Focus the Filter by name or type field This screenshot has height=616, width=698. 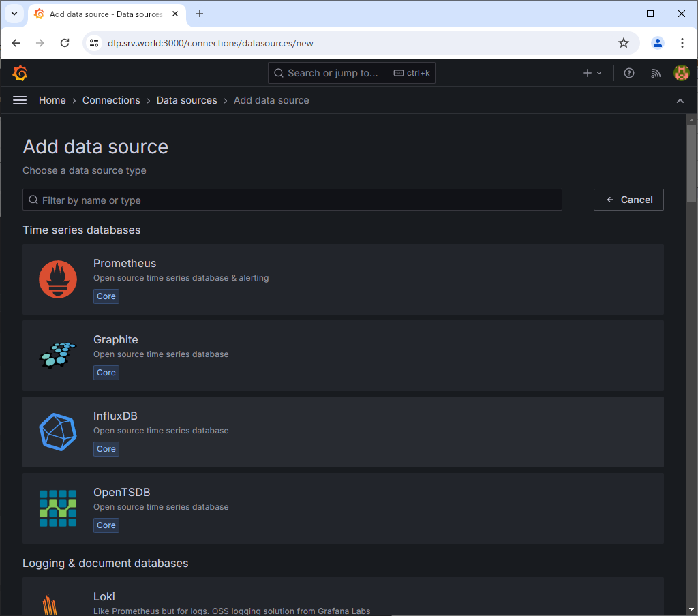[292, 200]
